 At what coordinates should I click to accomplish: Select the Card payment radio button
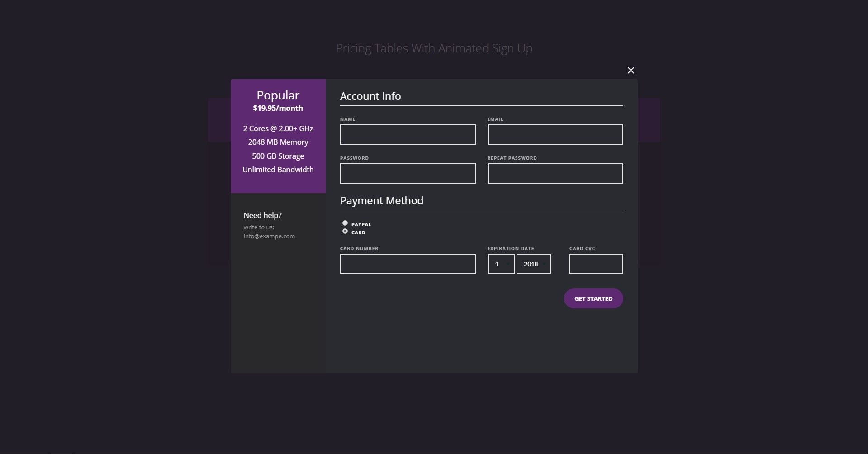tap(345, 232)
